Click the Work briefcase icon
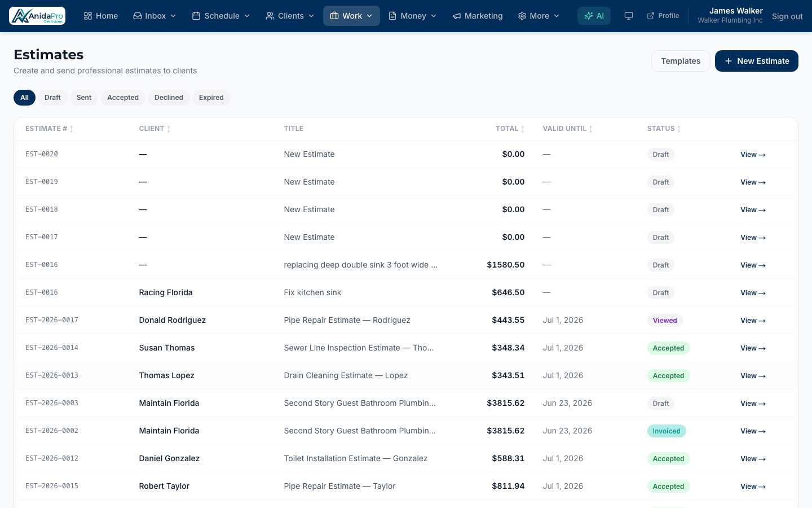This screenshot has height=508, width=812. tap(334, 16)
